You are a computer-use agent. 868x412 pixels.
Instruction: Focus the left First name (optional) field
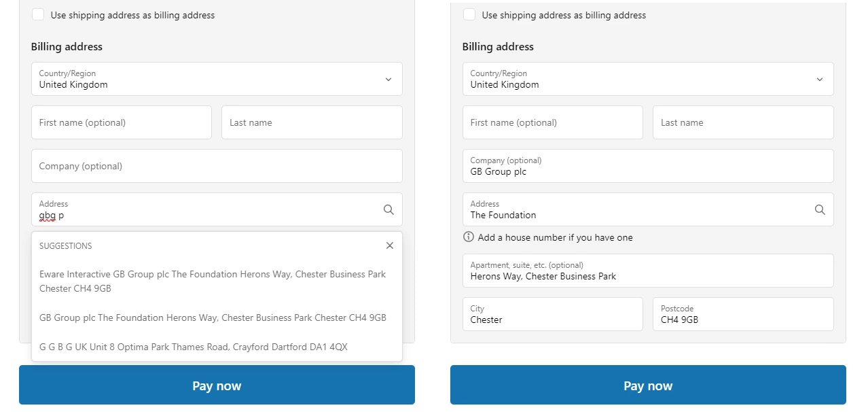pos(122,122)
